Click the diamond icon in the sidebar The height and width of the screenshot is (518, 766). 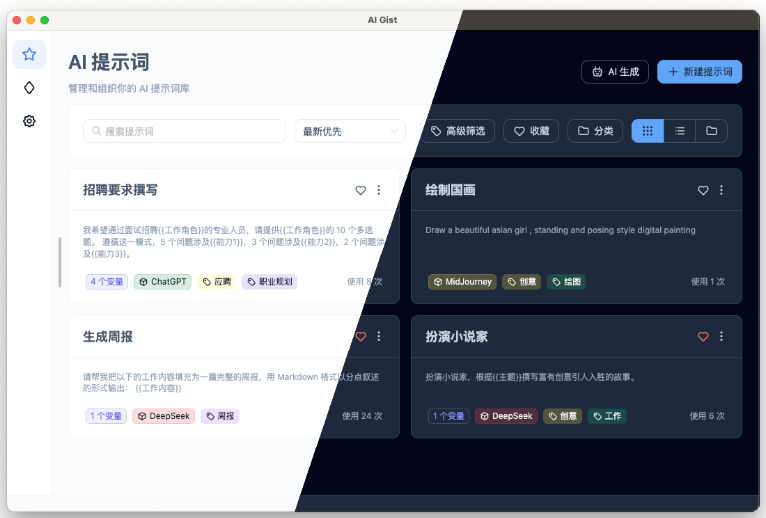[29, 88]
